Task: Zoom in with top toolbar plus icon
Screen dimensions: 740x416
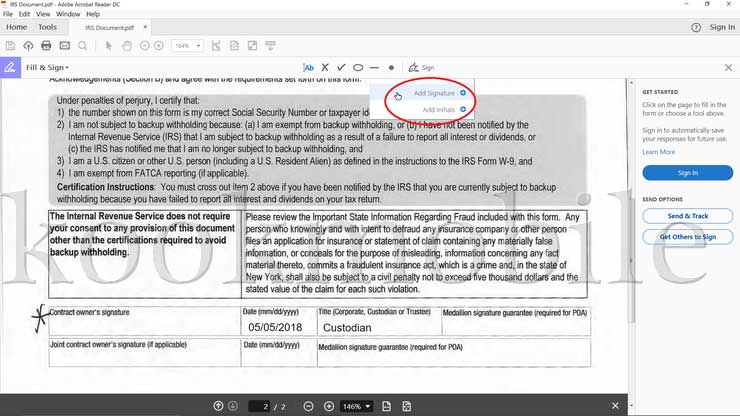Action: pyautogui.click(x=159, y=46)
